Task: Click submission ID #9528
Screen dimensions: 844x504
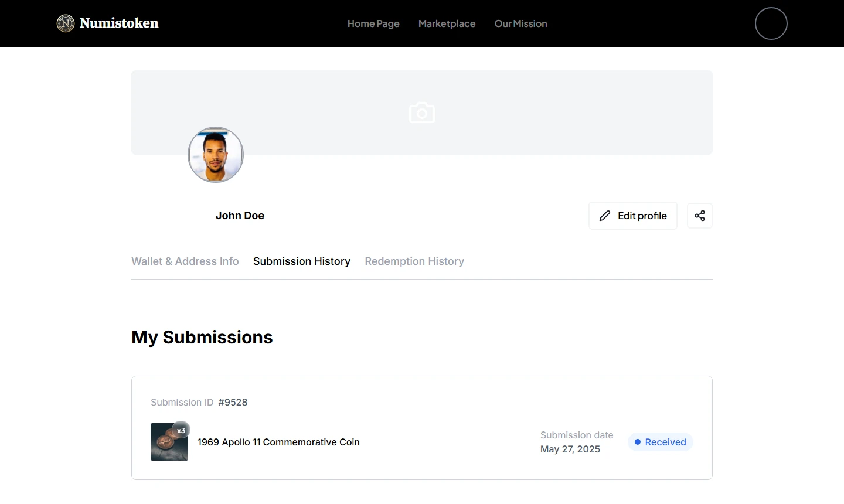Action: pyautogui.click(x=233, y=402)
